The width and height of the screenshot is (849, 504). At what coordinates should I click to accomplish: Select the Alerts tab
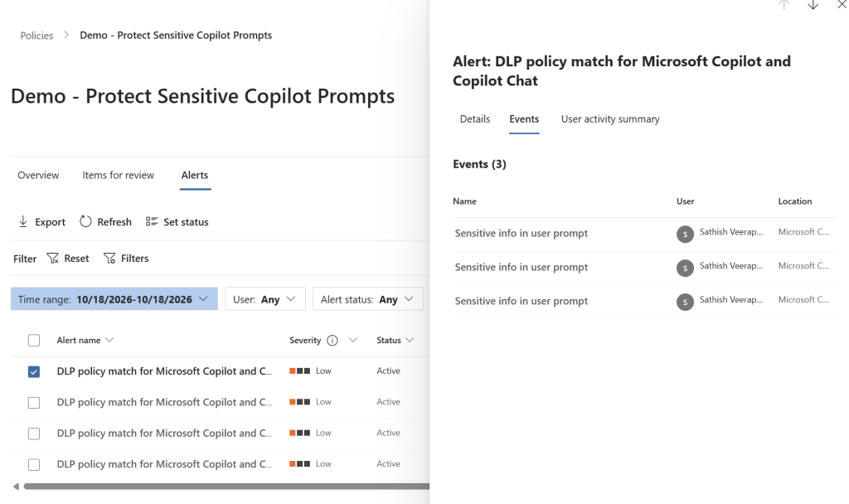tap(195, 175)
